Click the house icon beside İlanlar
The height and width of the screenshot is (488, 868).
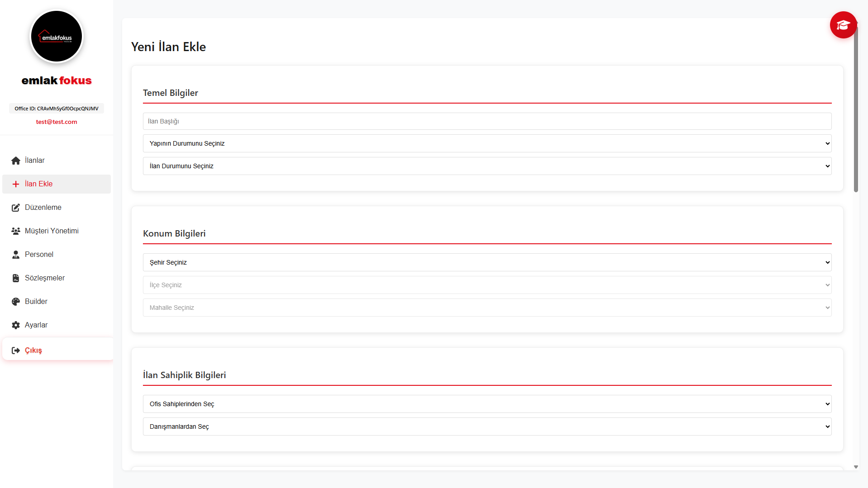[16, 161]
